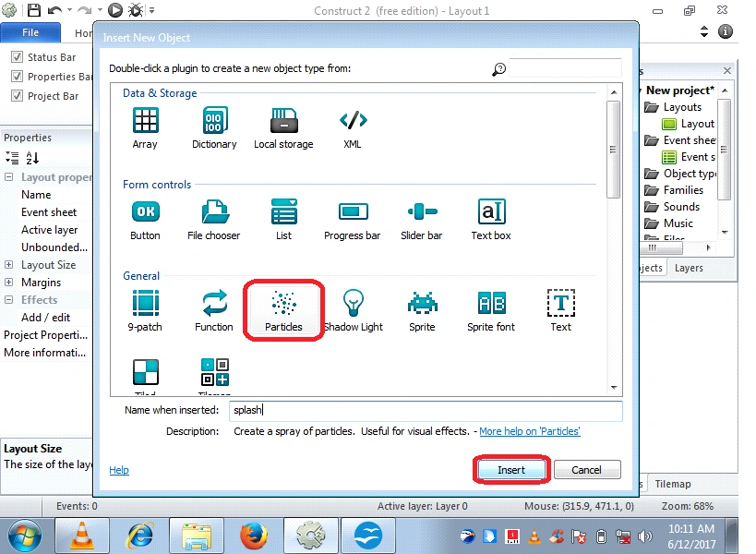Click the search magnifier icon
The image size is (756, 554).
[498, 69]
